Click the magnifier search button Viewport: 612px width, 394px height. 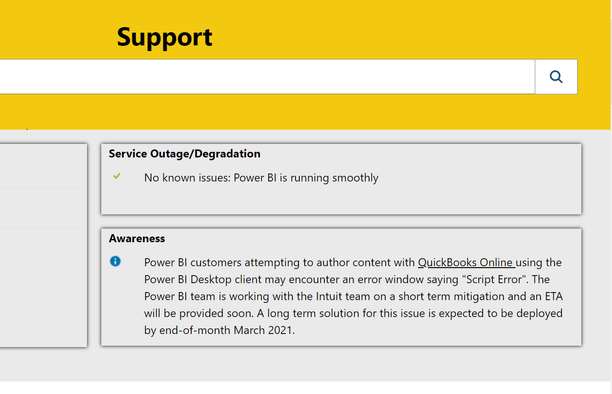pos(556,77)
